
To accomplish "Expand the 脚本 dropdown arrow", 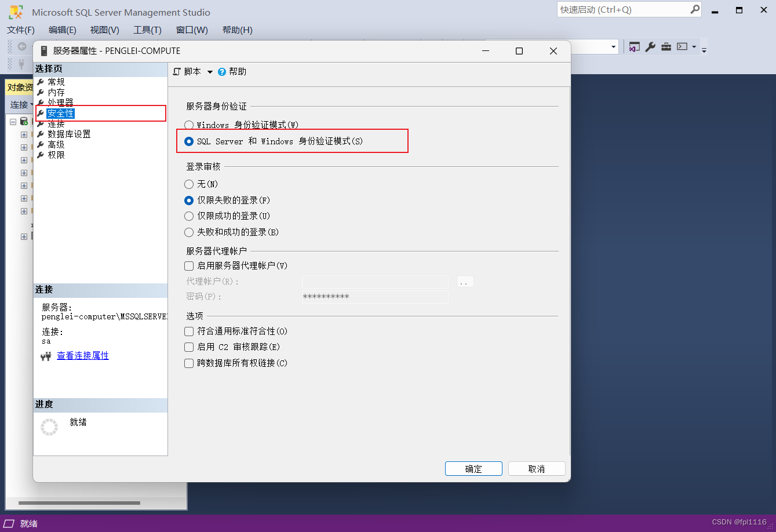I will click(x=210, y=71).
